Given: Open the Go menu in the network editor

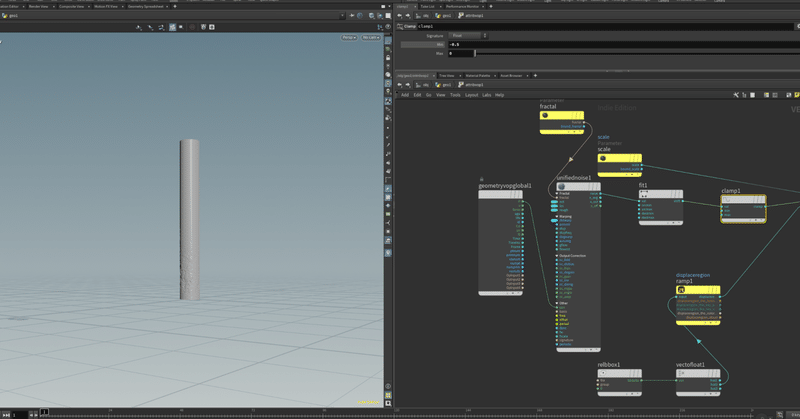Looking at the screenshot, I should [x=429, y=95].
